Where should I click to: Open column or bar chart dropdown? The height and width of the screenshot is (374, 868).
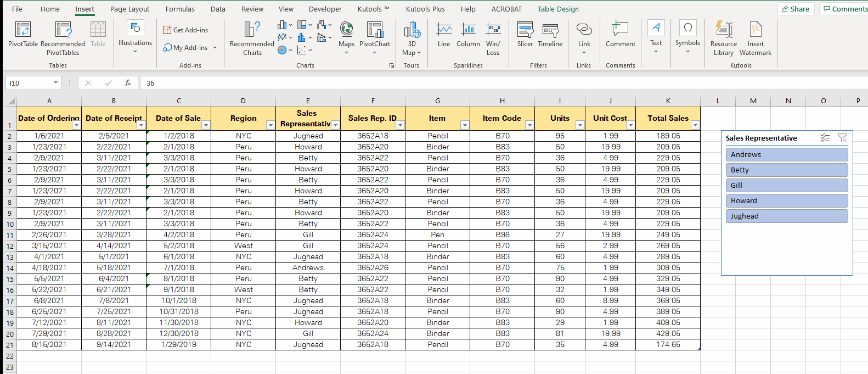tap(285, 25)
